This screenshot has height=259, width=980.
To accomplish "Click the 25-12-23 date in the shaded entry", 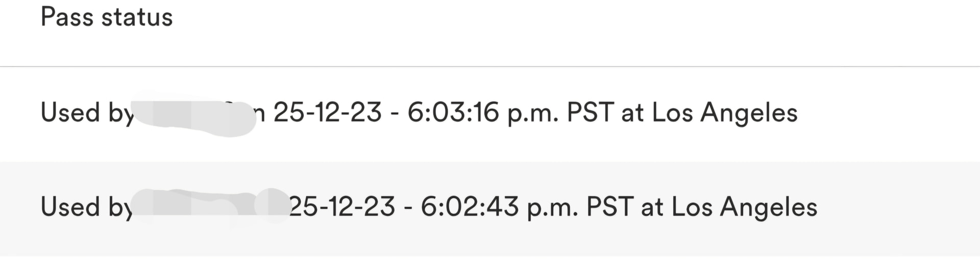I will (x=341, y=207).
